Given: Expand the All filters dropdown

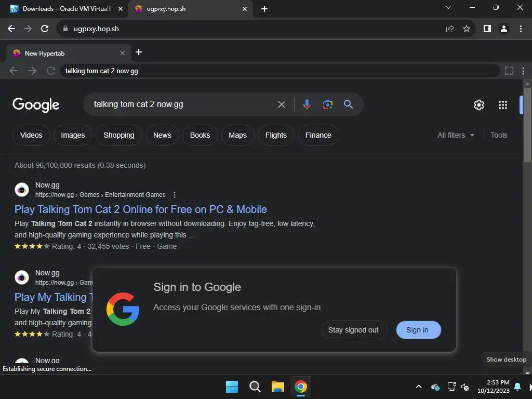Looking at the screenshot, I should pos(456,135).
